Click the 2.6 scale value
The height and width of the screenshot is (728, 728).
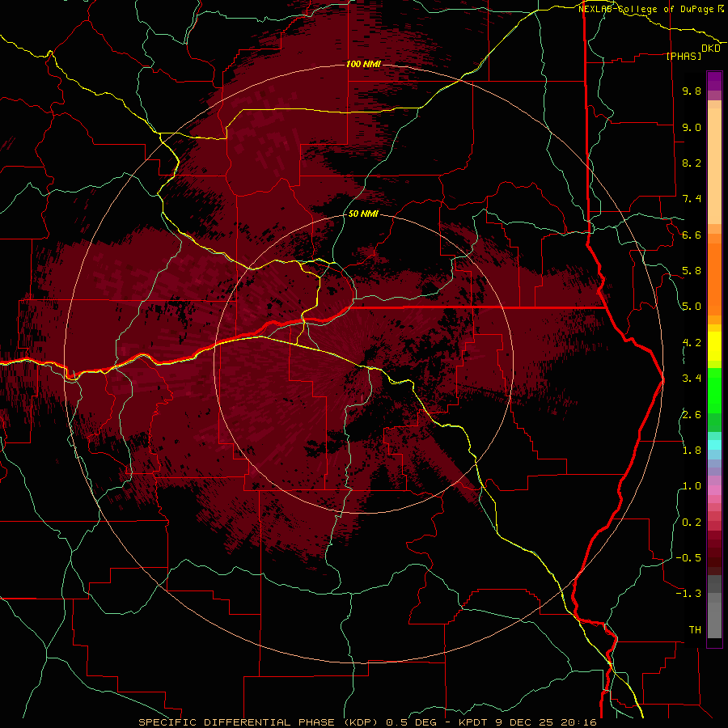[x=692, y=415]
